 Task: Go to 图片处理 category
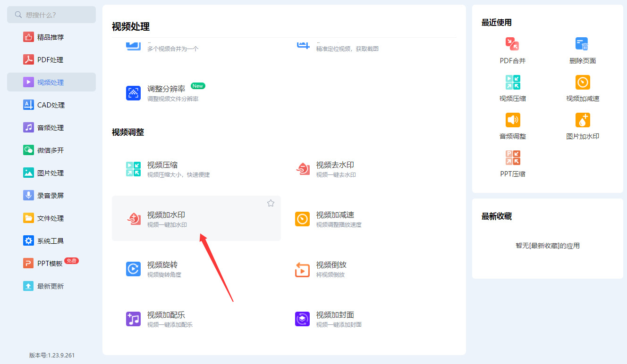coord(51,173)
